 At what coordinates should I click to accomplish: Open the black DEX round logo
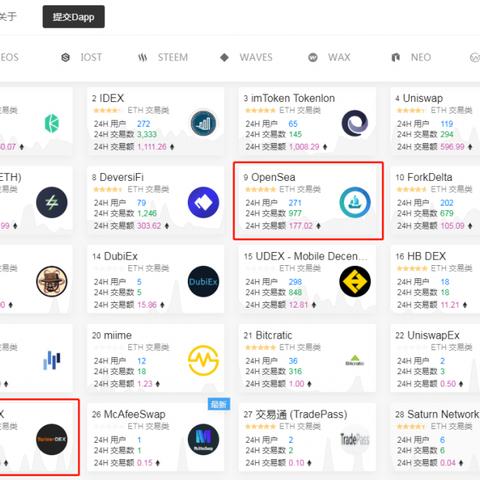(x=52, y=439)
